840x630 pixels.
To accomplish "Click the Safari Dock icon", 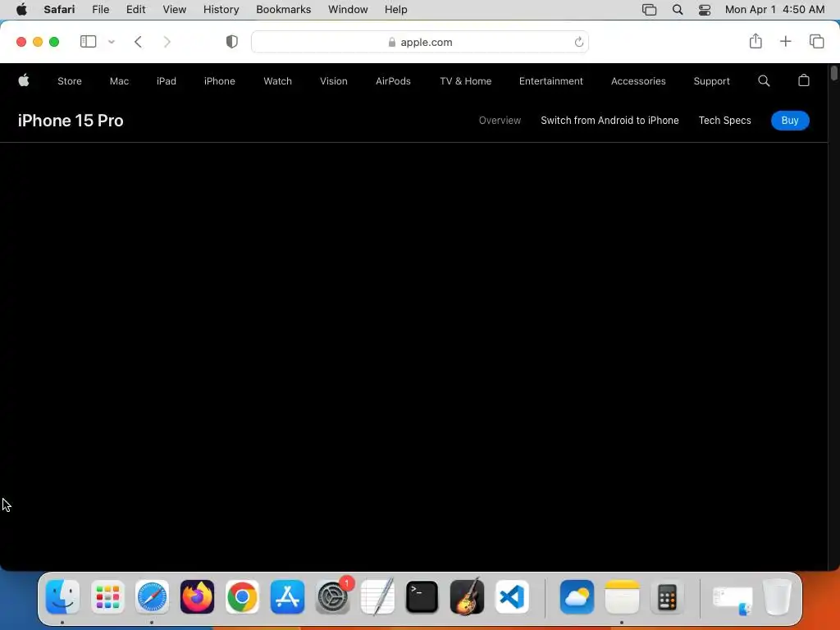I will 152,596.
